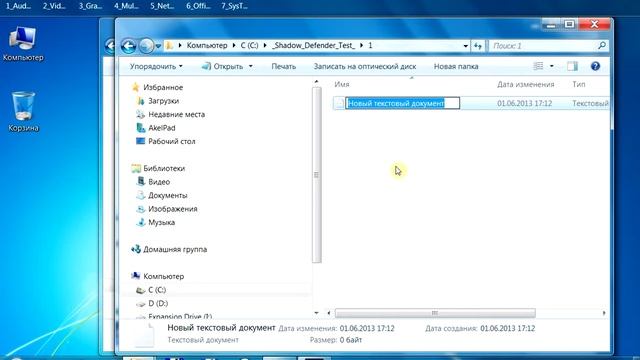640x360 pixels.
Task: Open drive D (D:) in the sidebar
Action: coord(158,303)
